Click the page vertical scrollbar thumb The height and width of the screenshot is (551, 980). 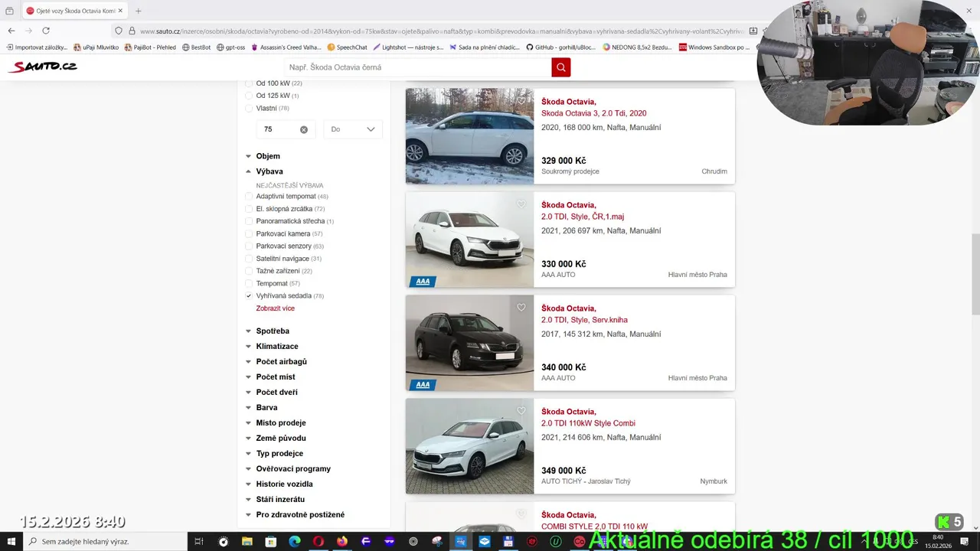point(975,273)
